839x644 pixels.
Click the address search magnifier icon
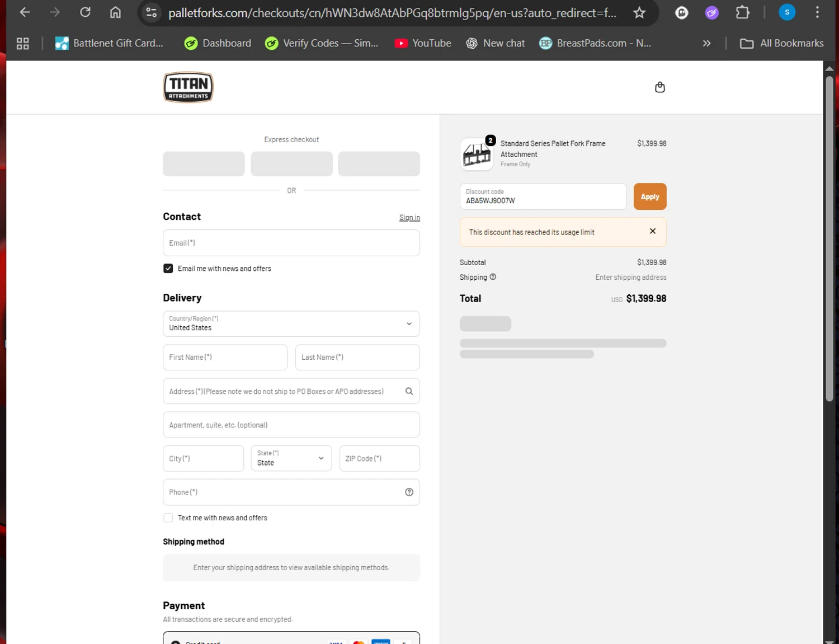point(409,391)
